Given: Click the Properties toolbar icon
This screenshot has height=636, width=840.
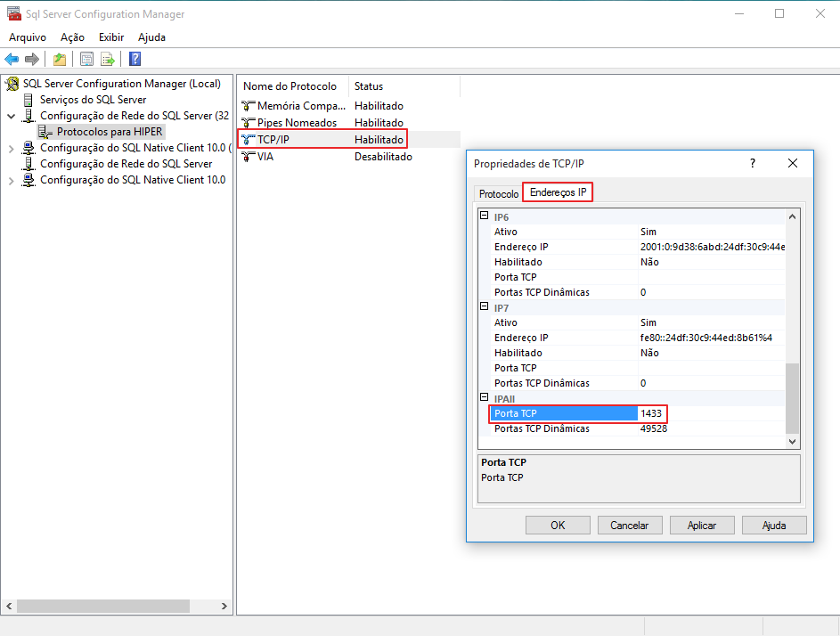Looking at the screenshot, I should (x=86, y=60).
